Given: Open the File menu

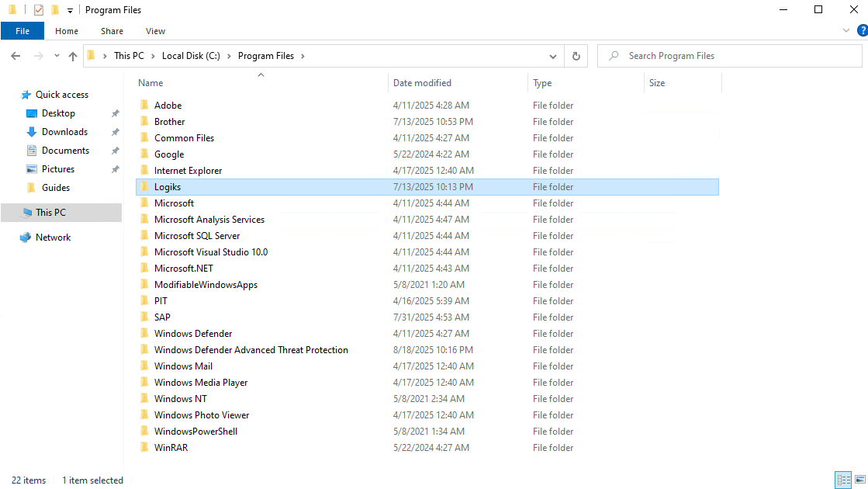Looking at the screenshot, I should coord(22,31).
